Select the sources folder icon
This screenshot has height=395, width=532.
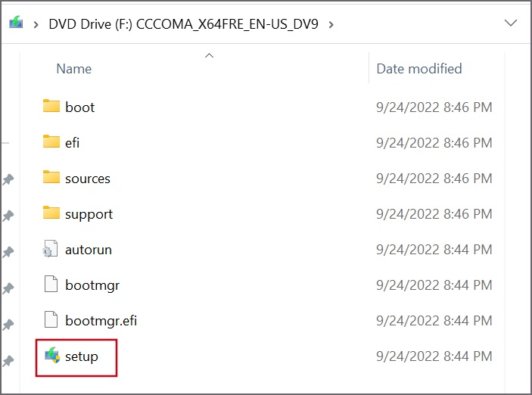click(51, 177)
